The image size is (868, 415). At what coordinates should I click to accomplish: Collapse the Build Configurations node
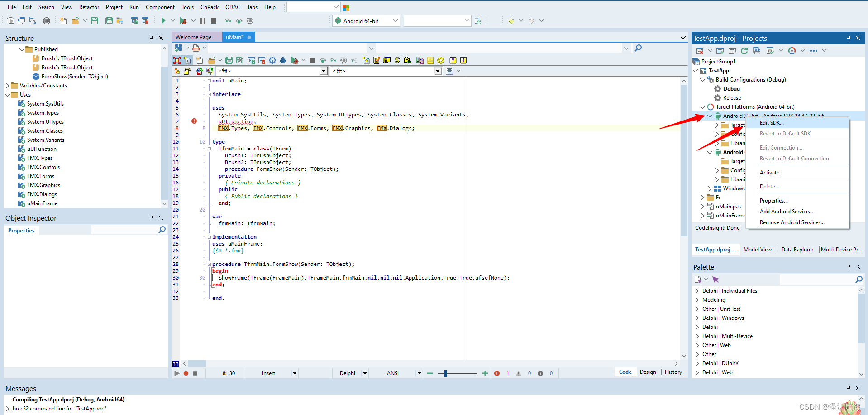702,80
